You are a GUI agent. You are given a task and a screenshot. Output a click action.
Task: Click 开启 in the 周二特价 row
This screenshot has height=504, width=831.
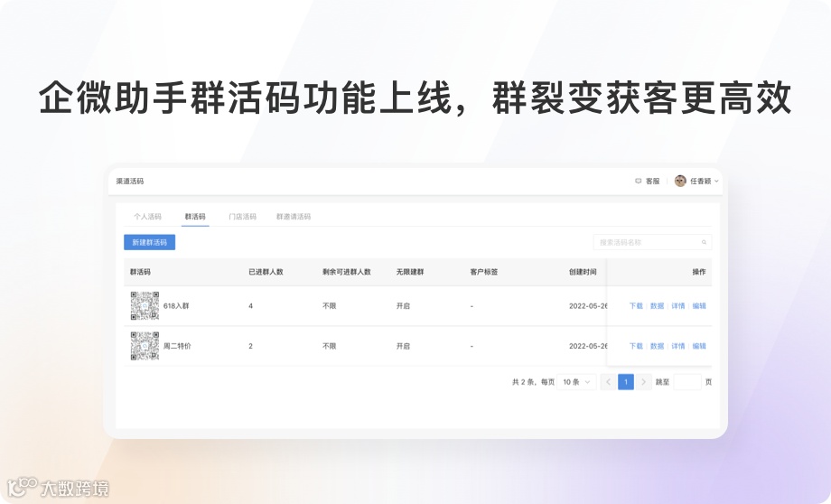[x=404, y=346]
